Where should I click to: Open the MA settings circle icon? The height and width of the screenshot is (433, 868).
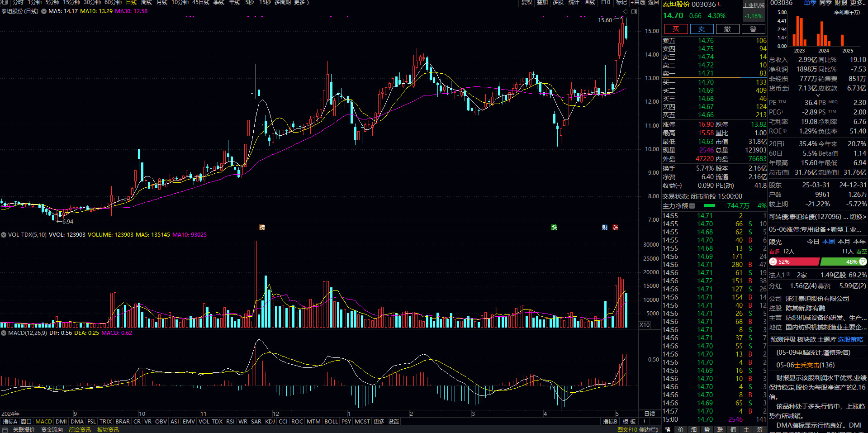click(x=44, y=11)
